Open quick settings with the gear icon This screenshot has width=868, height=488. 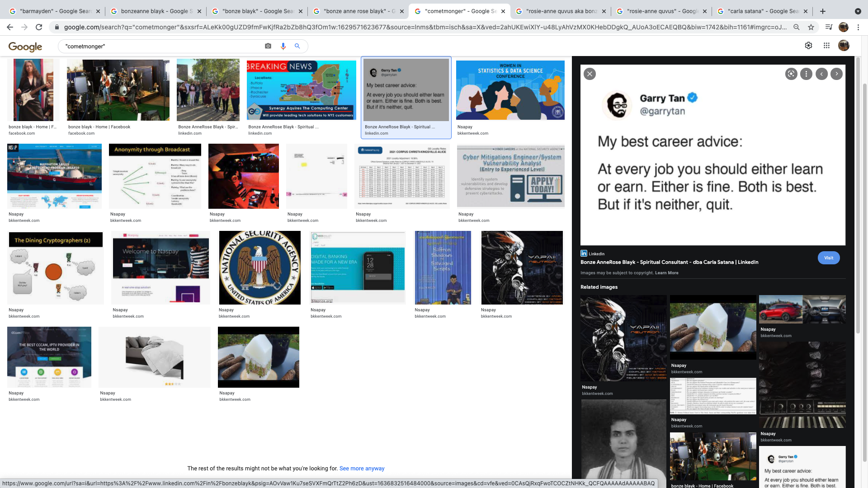pos(808,45)
